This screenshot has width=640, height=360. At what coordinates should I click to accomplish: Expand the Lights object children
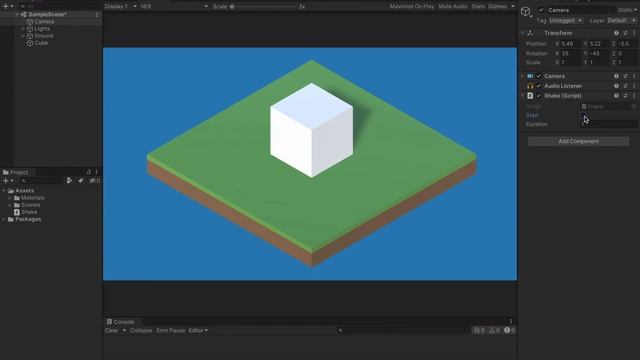[x=23, y=29]
